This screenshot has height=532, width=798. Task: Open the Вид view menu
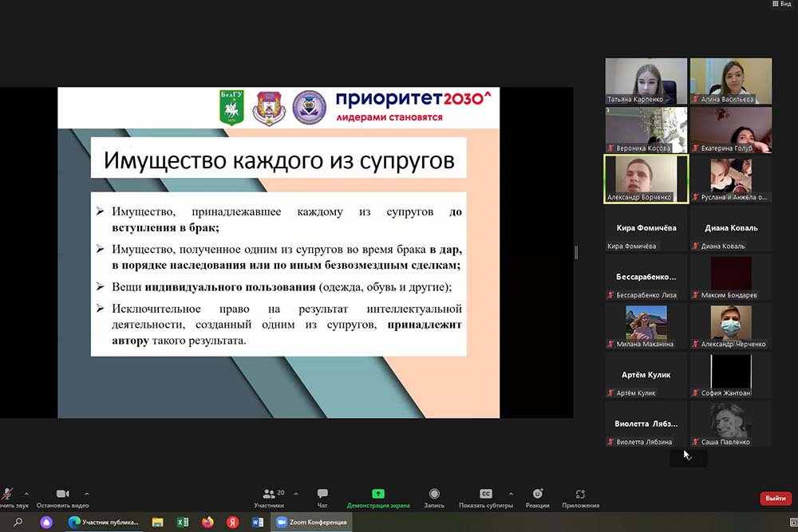pyautogui.click(x=782, y=4)
